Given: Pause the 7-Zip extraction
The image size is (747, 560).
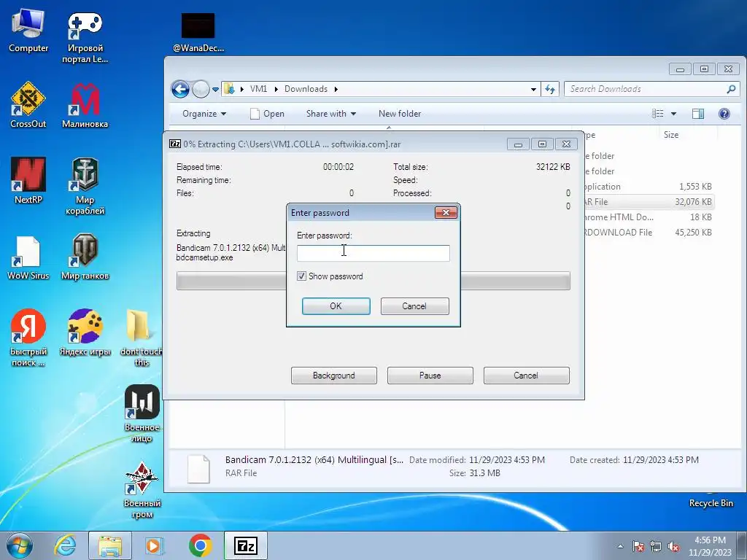Looking at the screenshot, I should click(x=430, y=376).
